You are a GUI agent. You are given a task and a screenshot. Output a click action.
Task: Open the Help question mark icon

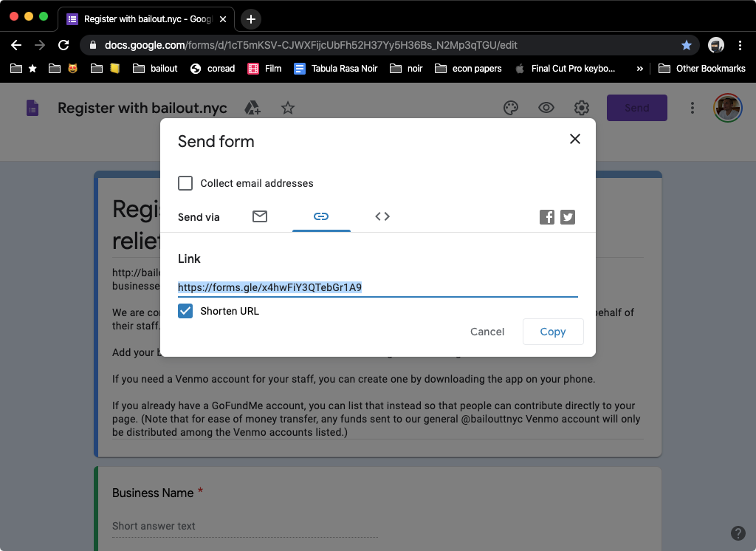coord(738,533)
